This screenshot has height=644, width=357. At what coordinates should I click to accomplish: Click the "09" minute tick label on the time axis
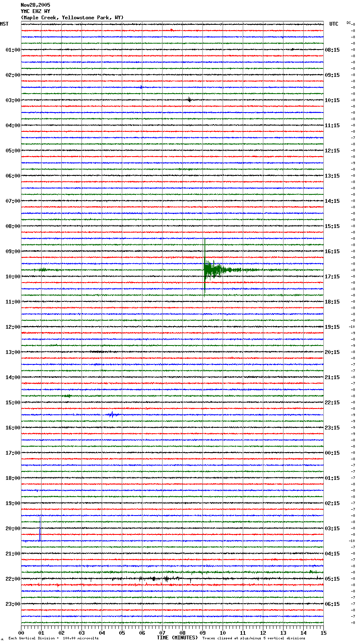click(x=203, y=633)
